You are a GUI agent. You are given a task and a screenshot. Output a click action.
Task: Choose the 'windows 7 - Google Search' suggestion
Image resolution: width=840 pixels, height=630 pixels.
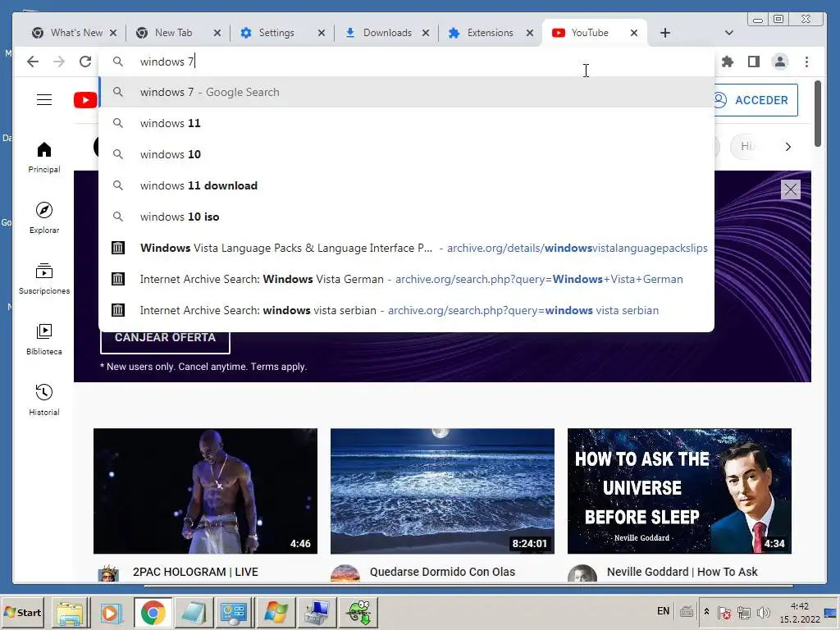406,92
